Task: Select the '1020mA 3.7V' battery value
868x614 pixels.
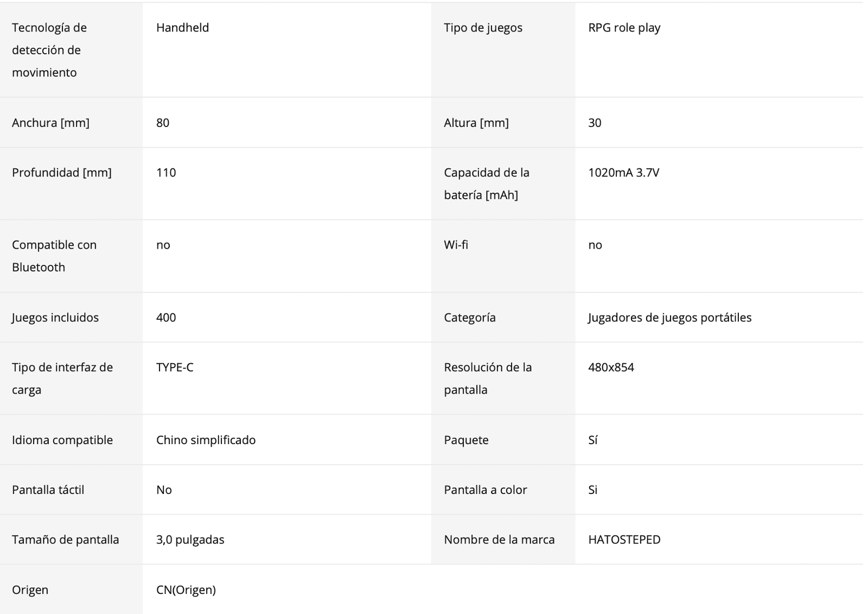Action: click(623, 173)
